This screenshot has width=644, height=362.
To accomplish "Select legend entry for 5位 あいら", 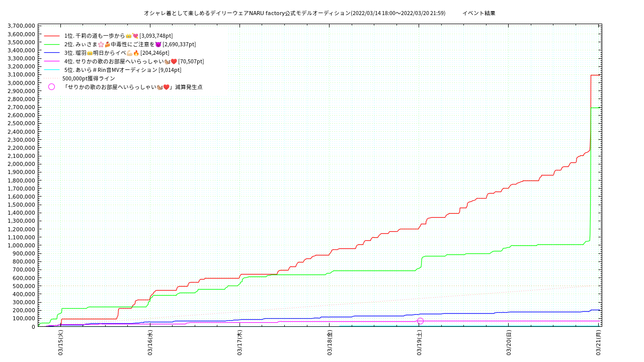I will pos(123,70).
